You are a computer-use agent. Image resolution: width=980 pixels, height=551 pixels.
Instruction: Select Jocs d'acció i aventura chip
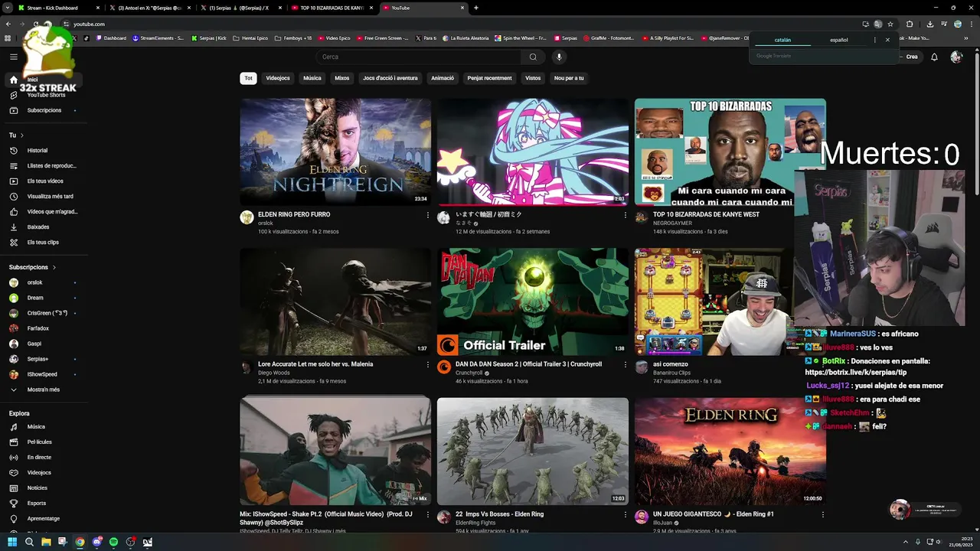390,78
